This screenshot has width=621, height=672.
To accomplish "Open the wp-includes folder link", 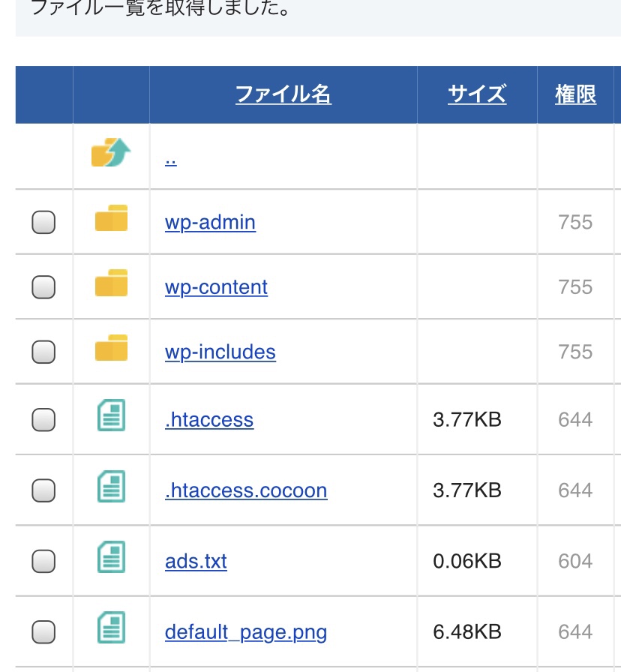I will 220,352.
